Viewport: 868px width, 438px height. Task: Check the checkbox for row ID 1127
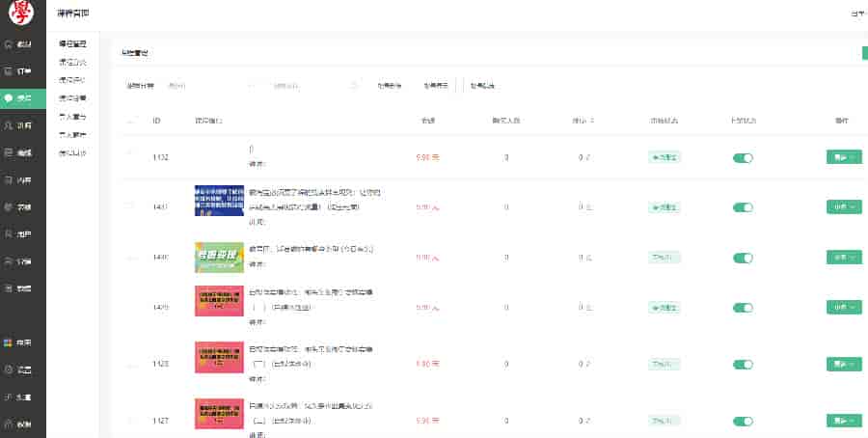click(x=131, y=421)
